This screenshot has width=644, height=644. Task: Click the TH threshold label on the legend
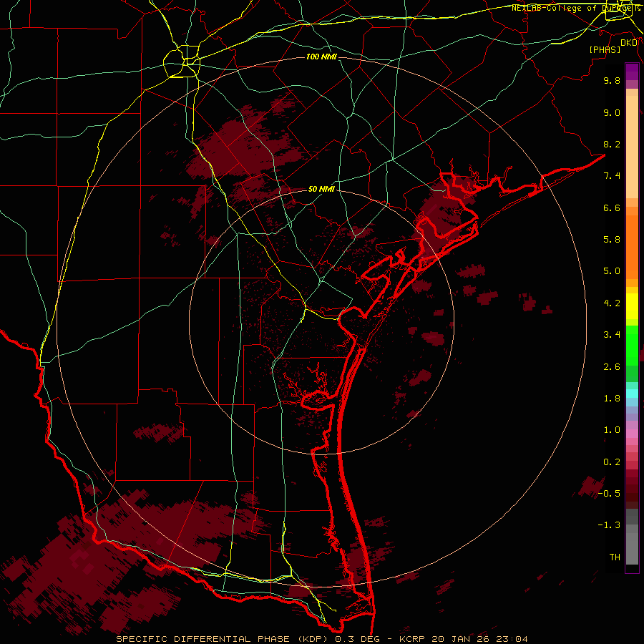click(x=615, y=557)
